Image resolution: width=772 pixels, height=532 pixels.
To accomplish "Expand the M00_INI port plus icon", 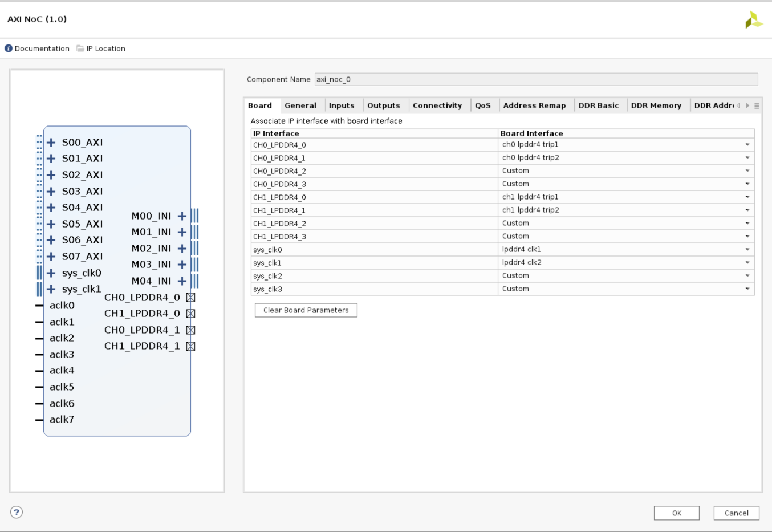I will (182, 216).
